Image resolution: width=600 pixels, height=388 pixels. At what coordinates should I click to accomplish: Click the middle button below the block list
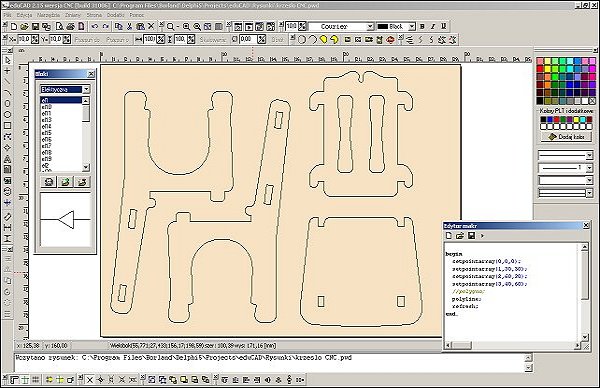click(x=65, y=182)
